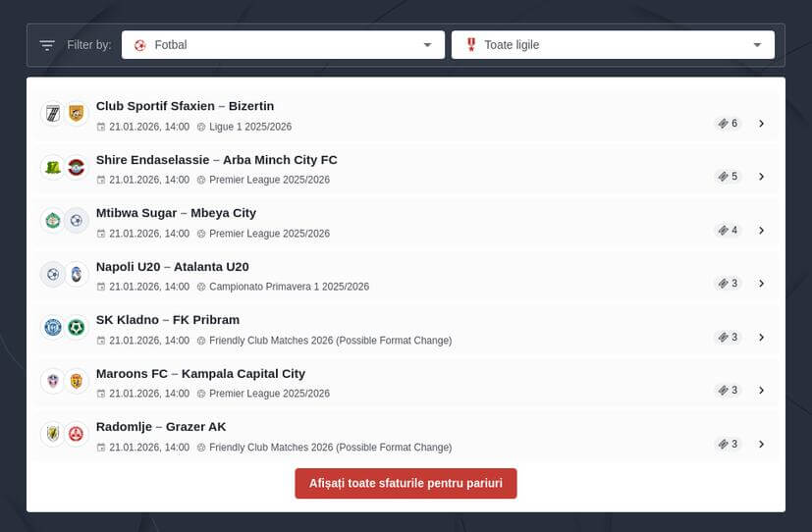Image resolution: width=812 pixels, height=532 pixels.
Task: Click the Mbeya City team logo
Action: tap(77, 221)
